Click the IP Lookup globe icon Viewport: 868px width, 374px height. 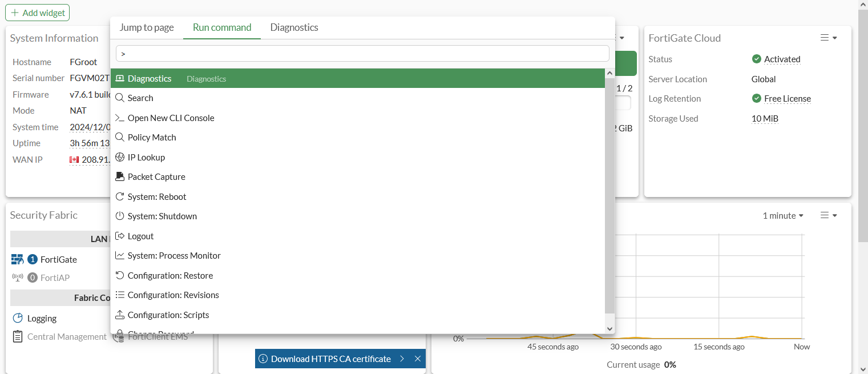click(120, 157)
